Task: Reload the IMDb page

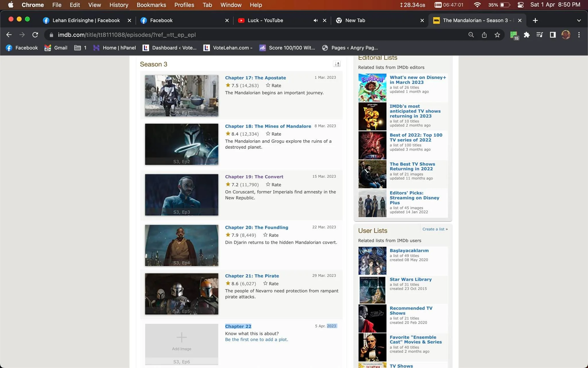Action: (x=35, y=35)
